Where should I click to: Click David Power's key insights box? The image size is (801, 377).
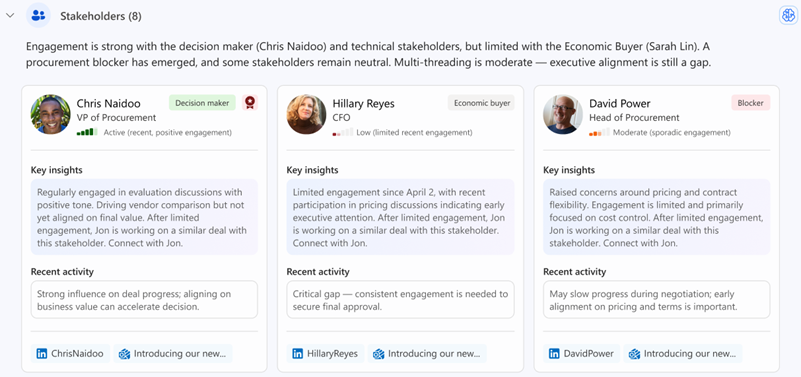pyautogui.click(x=656, y=217)
